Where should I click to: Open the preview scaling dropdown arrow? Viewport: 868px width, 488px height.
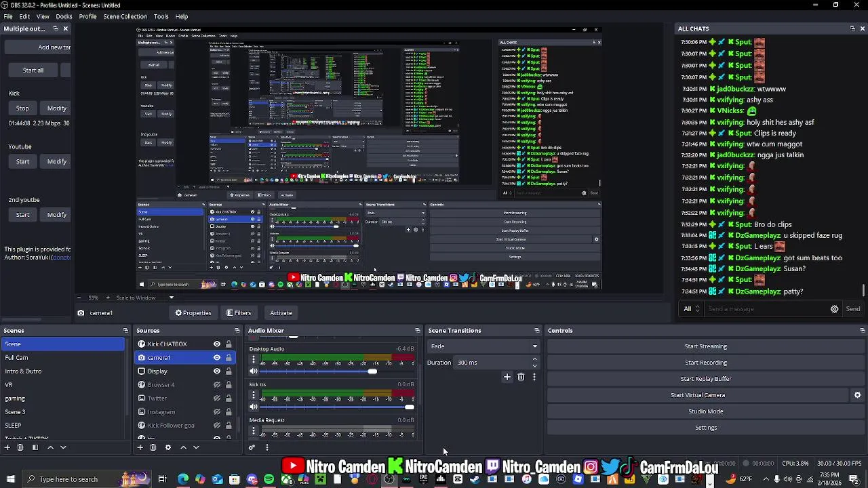tap(171, 298)
